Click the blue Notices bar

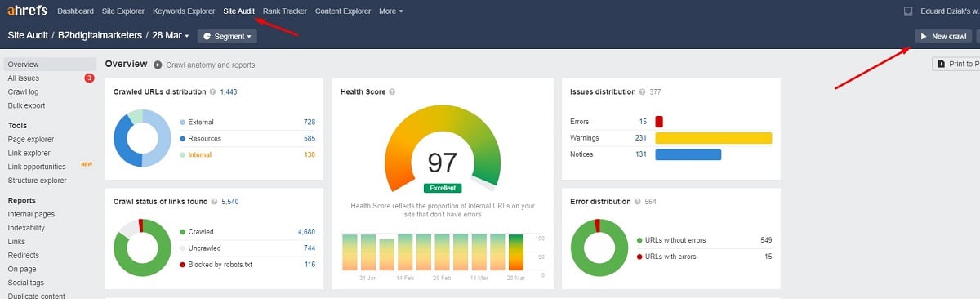click(688, 154)
